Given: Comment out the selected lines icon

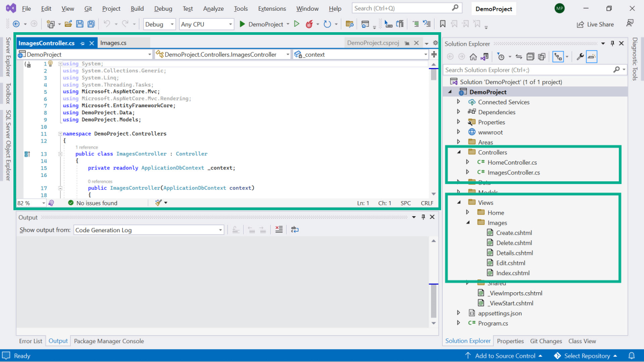Looking at the screenshot, I should [415, 24].
